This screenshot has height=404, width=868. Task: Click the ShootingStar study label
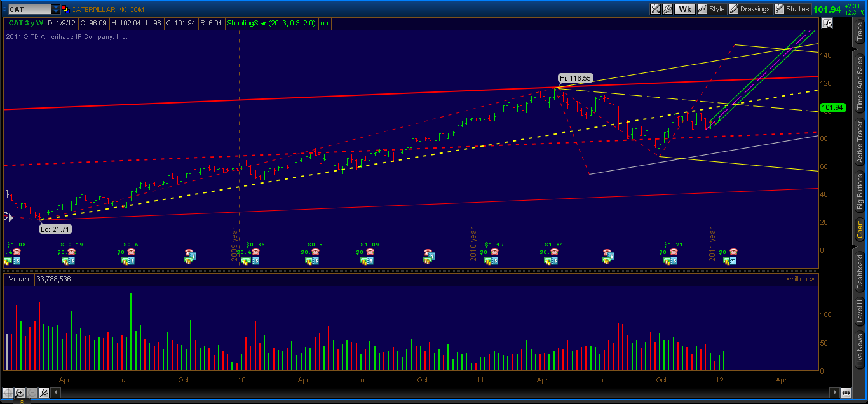pos(273,24)
